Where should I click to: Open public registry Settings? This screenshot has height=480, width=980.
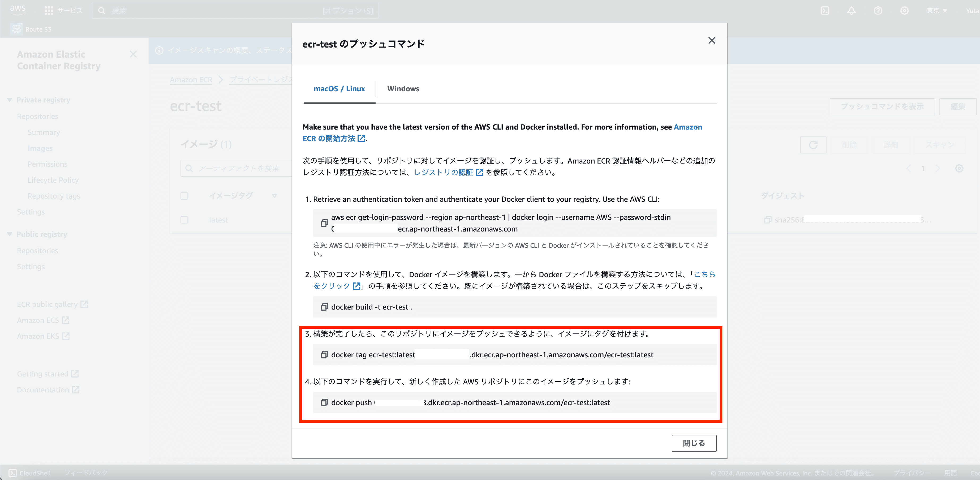[x=31, y=267]
